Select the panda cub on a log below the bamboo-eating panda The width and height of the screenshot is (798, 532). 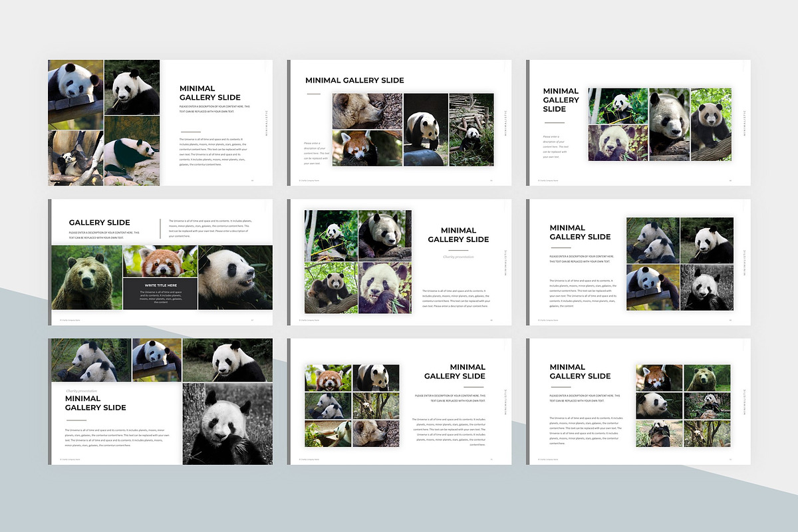click(331, 287)
